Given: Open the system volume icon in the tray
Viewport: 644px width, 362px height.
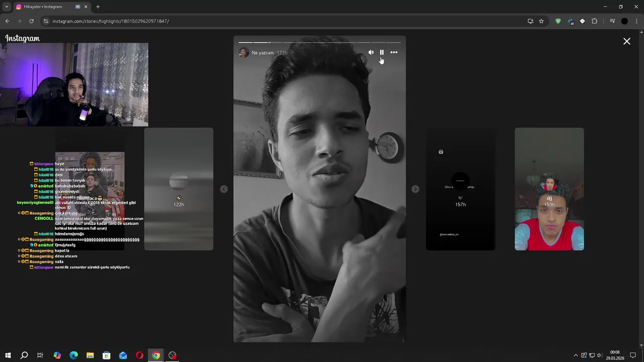Looking at the screenshot, I should pyautogui.click(x=599, y=355).
